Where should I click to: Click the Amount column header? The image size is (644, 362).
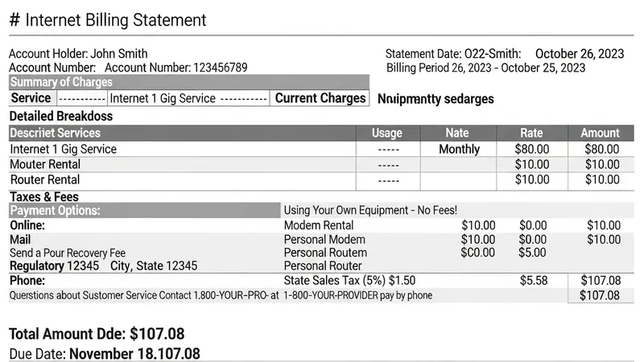(x=600, y=133)
